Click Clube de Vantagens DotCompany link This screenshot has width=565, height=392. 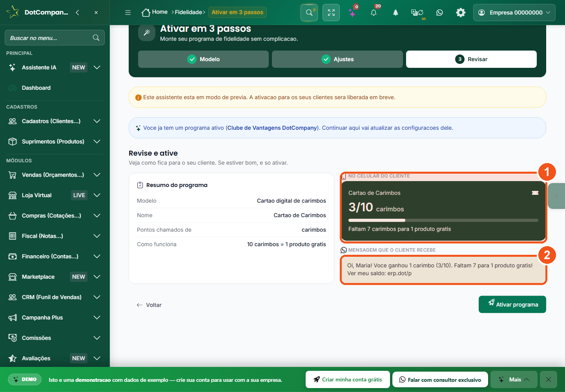(272, 128)
